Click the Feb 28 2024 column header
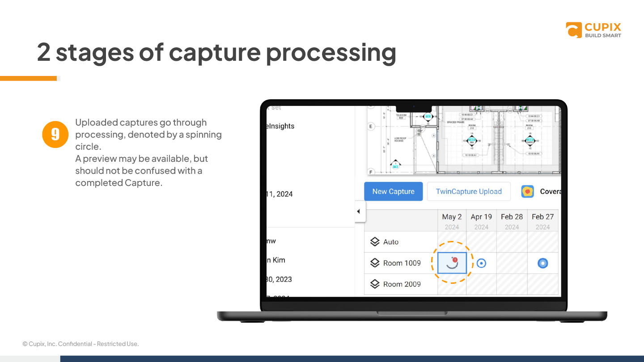This screenshot has width=644, height=362. point(512,221)
